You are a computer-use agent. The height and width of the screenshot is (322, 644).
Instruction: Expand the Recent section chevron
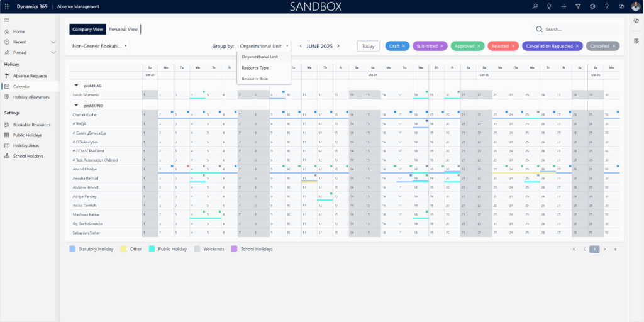tap(53, 42)
